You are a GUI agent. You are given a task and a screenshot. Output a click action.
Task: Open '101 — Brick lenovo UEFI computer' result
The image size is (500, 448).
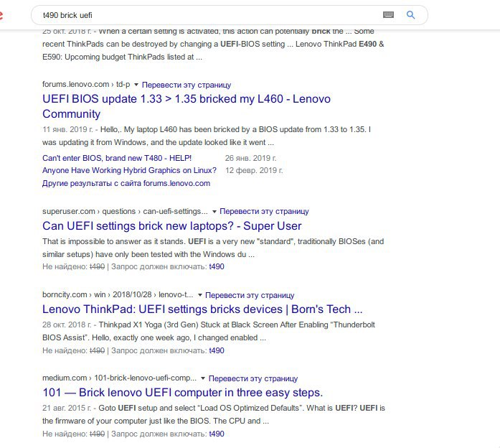pos(182,393)
